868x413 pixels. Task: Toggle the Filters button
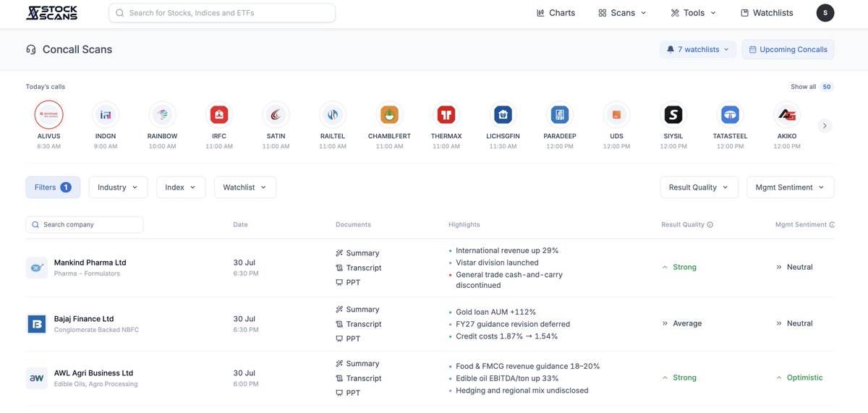[53, 187]
